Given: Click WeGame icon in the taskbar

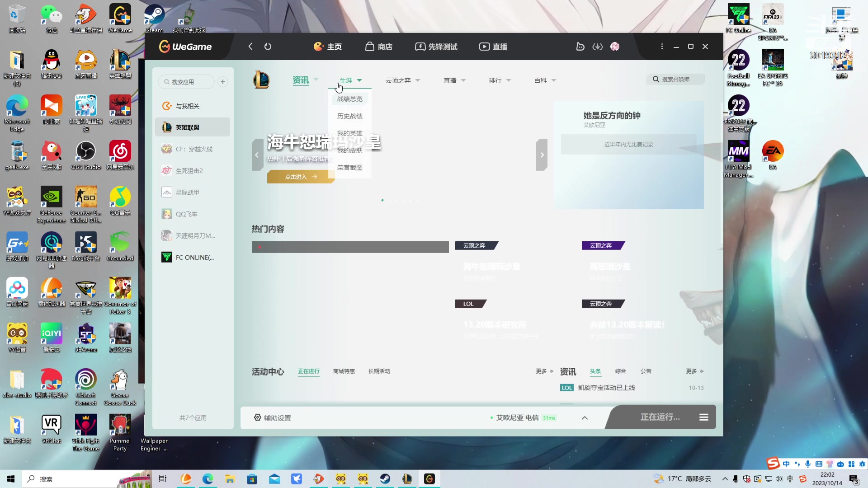Looking at the screenshot, I should click(x=429, y=479).
